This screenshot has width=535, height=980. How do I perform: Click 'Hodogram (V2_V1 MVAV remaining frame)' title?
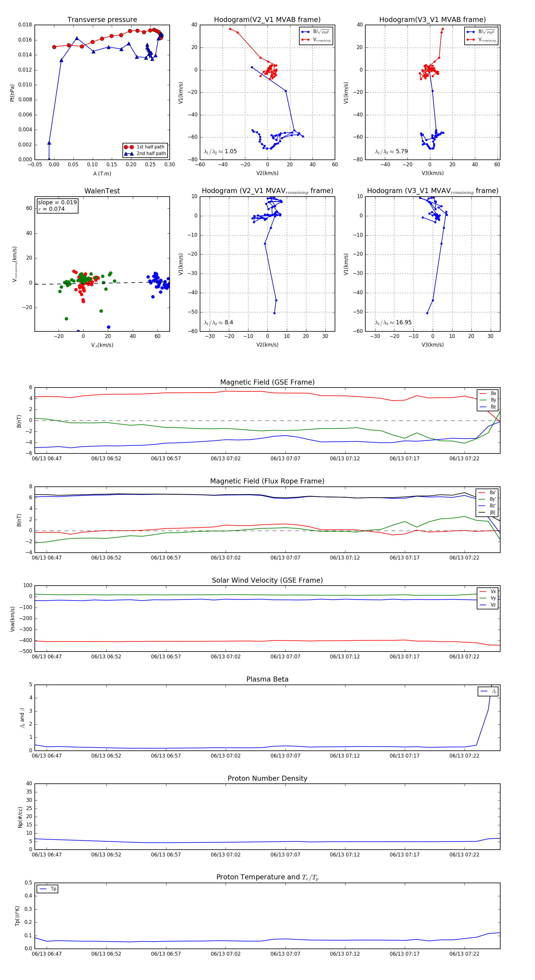[267, 191]
